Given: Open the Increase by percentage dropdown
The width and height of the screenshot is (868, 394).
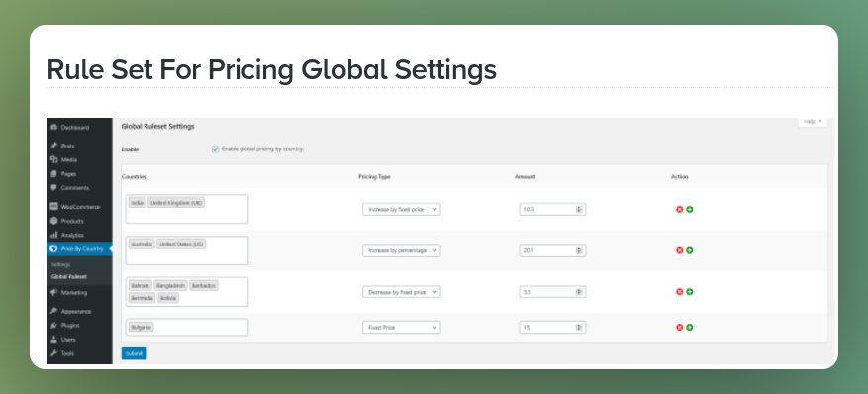Looking at the screenshot, I should pos(402,250).
